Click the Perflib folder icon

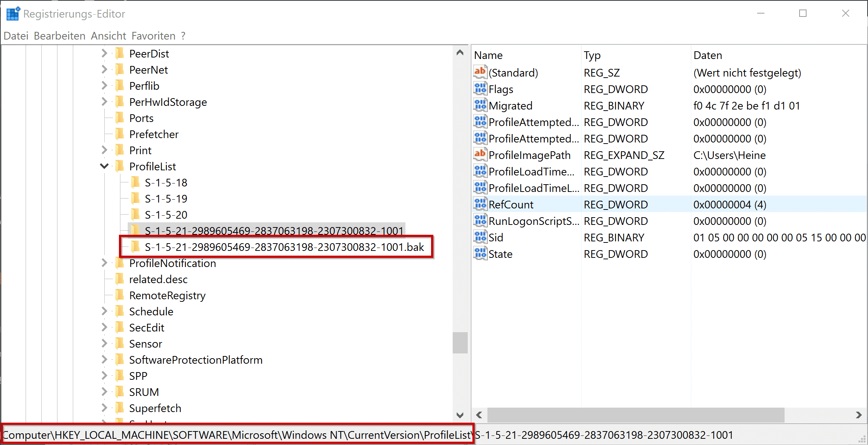pyautogui.click(x=120, y=86)
